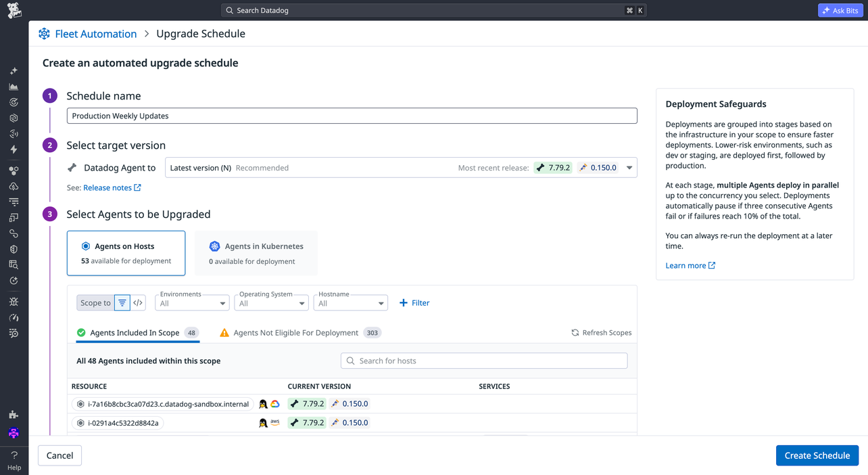
Task: Click 7.79.2 version badge on i-0291a4c5322d8842a row
Action: point(307,422)
